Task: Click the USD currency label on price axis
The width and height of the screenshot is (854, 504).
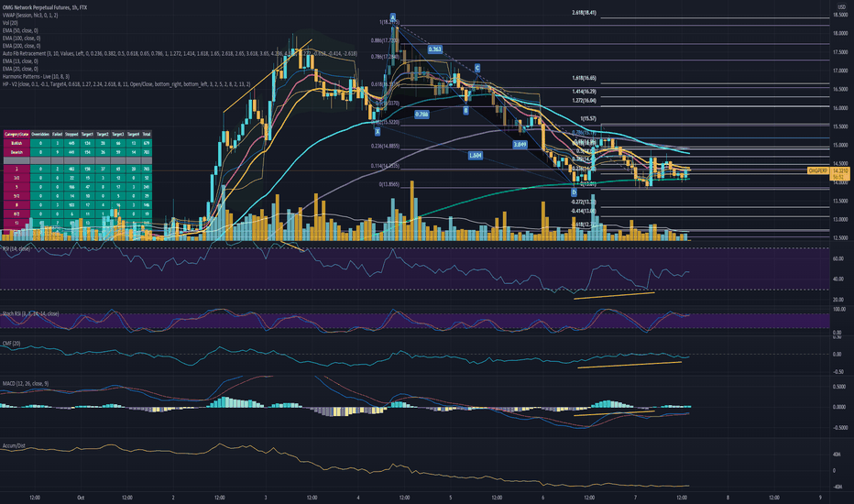Action: 841,6
